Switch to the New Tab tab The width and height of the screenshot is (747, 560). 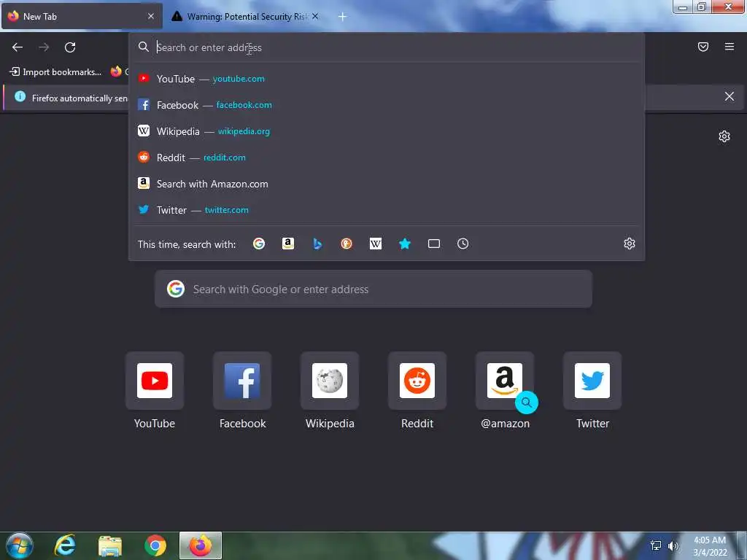click(82, 16)
